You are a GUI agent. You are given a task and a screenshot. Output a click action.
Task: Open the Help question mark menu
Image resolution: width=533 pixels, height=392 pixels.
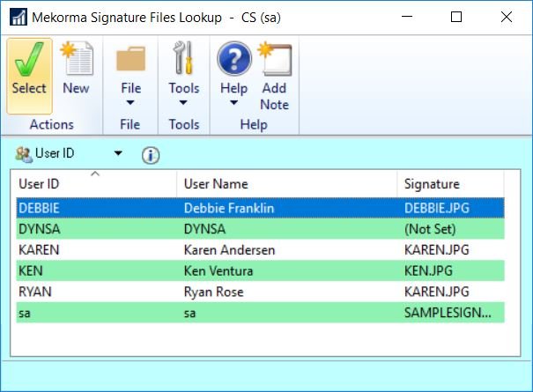pyautogui.click(x=233, y=73)
